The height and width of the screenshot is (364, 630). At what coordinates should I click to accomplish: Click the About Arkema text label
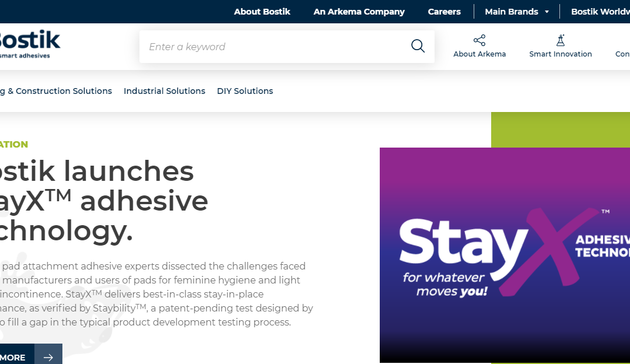480,54
